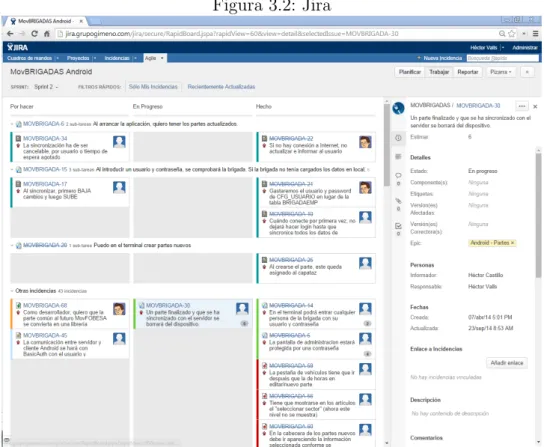The image size is (544, 447).
Task: Click assignee avatar on MOVBRIGADA-17 card
Action: coord(119,187)
